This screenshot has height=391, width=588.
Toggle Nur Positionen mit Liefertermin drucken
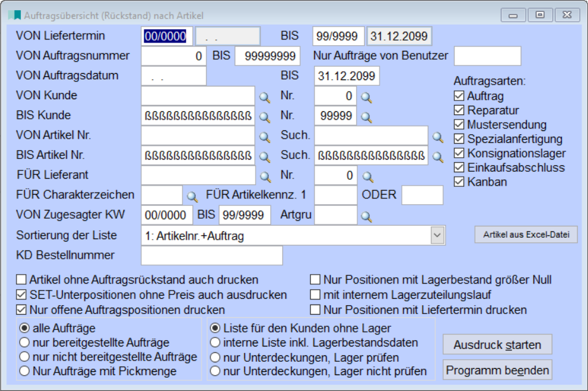click(x=315, y=310)
